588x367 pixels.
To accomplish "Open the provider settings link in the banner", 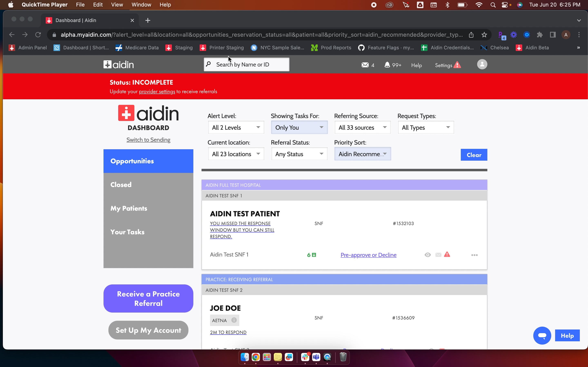I will tap(157, 92).
